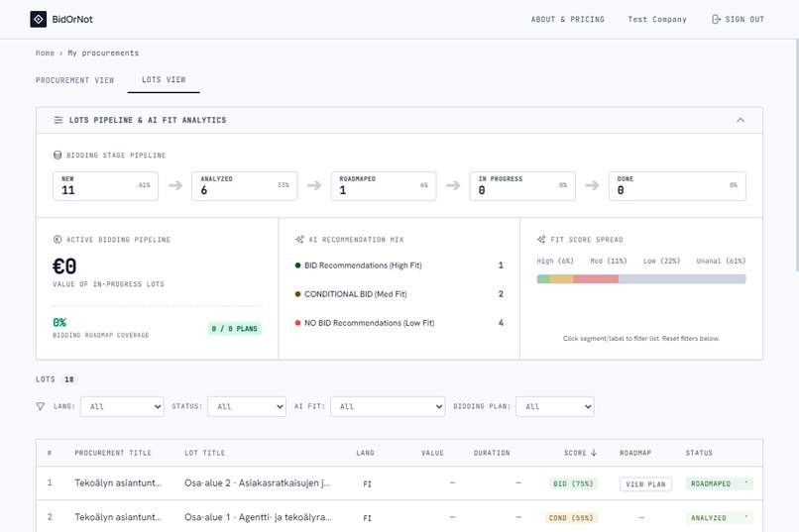Select the DONE 0 pipeline stage card
Image resolution: width=799 pixels, height=532 pixels.
point(677,186)
